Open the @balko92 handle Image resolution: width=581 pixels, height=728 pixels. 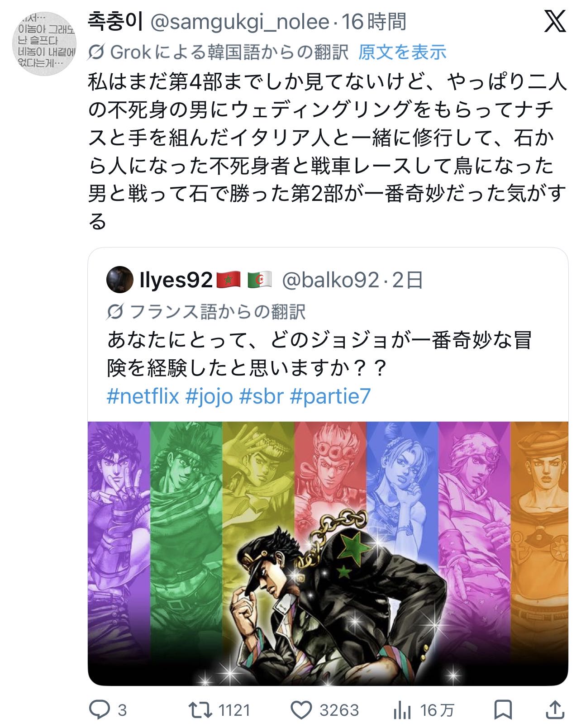coord(330,281)
